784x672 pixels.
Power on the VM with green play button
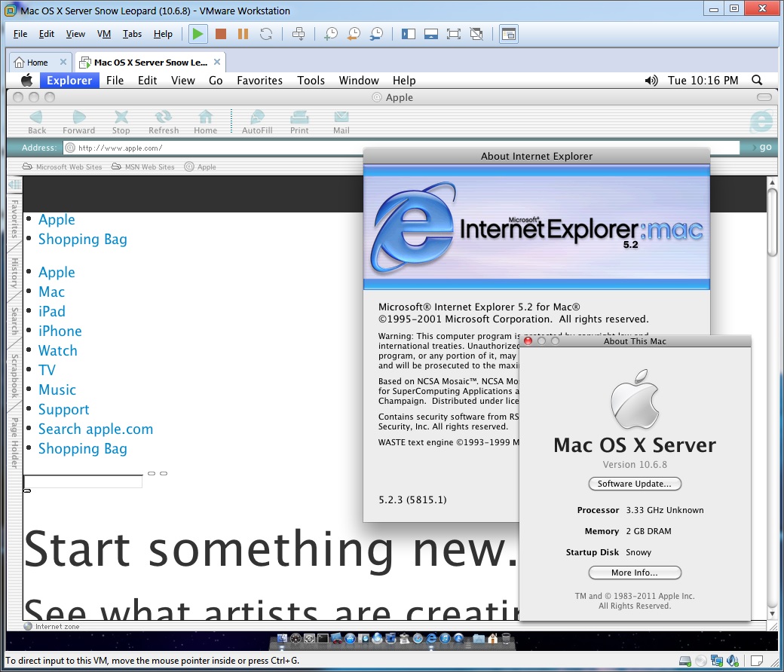[x=198, y=34]
